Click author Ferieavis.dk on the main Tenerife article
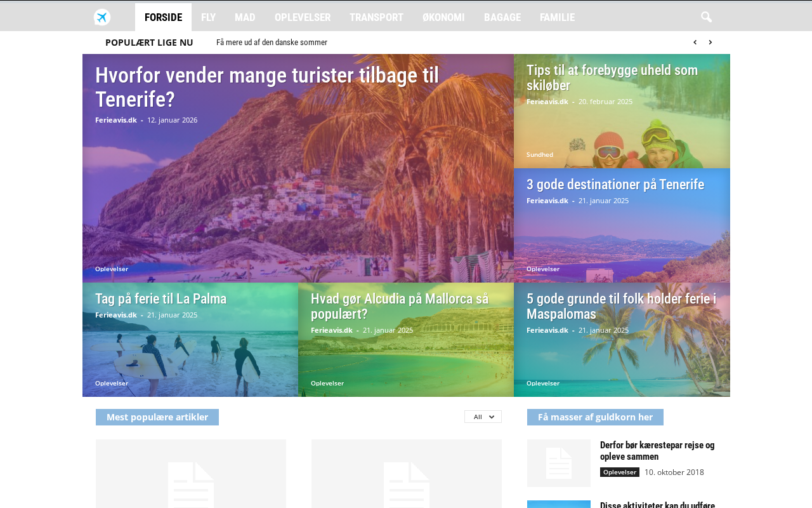 click(116, 119)
